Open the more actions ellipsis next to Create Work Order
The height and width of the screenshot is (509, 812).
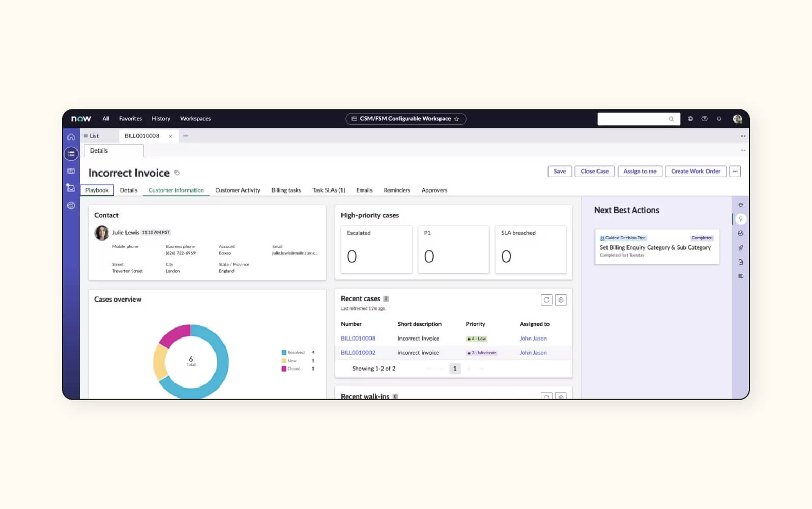pyautogui.click(x=735, y=172)
